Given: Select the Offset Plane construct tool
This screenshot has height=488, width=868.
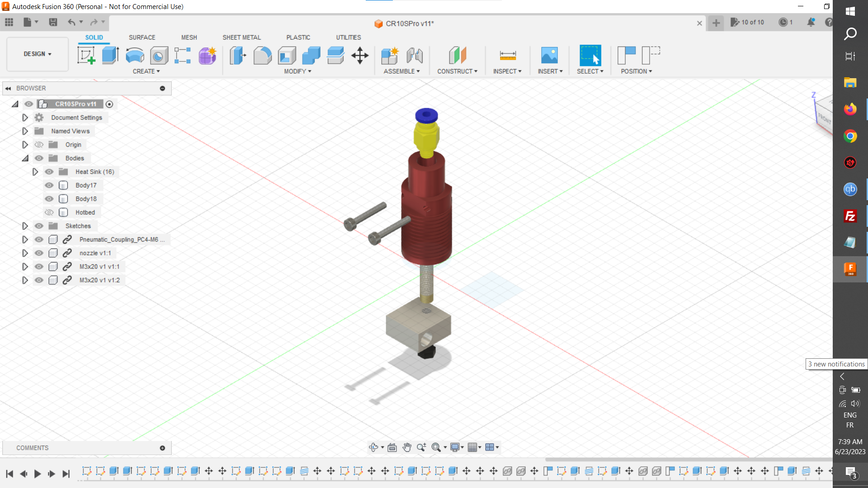Looking at the screenshot, I should pos(458,56).
